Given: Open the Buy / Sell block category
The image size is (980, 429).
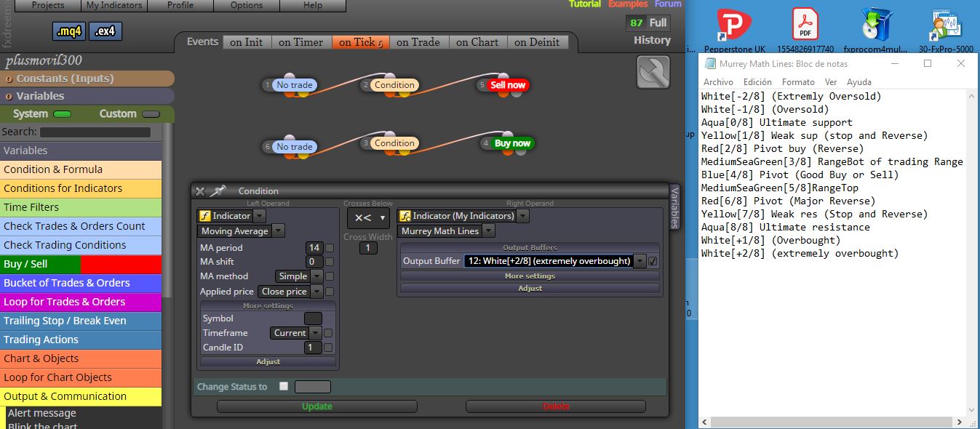Looking at the screenshot, I should point(81,264).
